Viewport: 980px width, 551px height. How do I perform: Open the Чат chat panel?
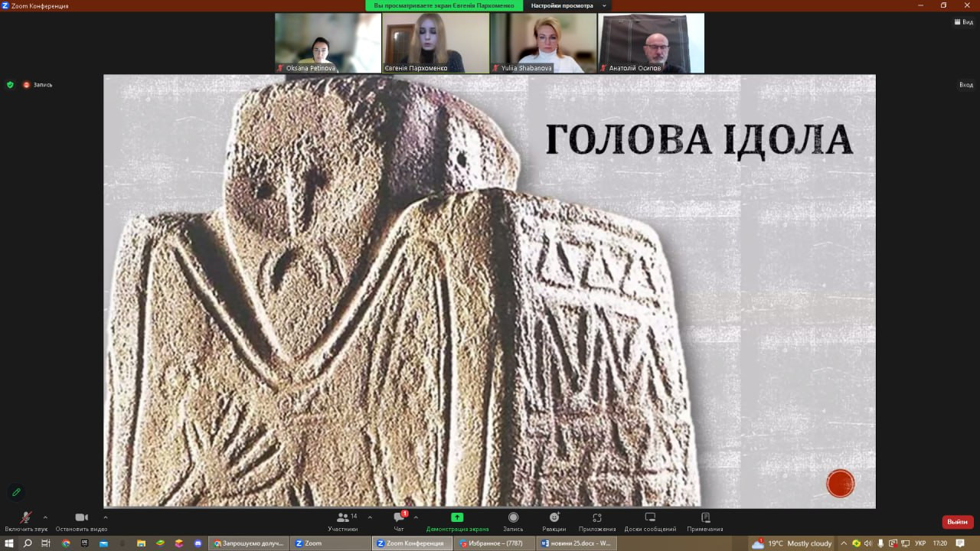point(399,521)
